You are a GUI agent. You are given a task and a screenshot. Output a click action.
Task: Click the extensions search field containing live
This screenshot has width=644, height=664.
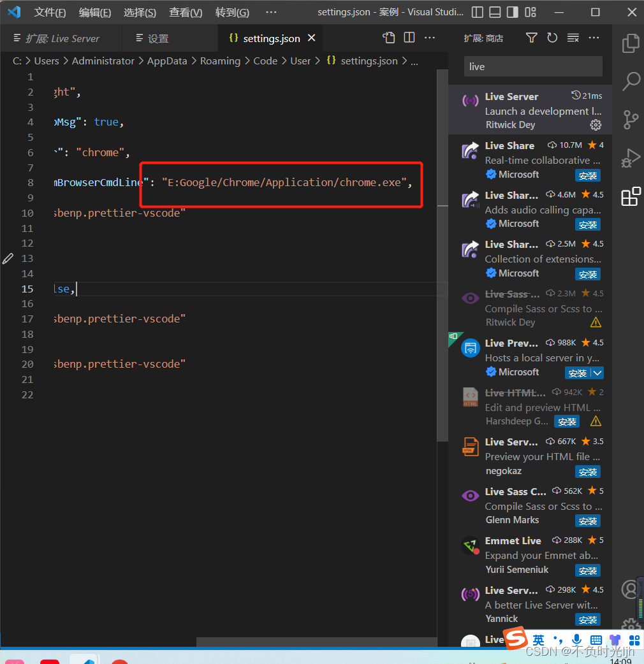(533, 66)
